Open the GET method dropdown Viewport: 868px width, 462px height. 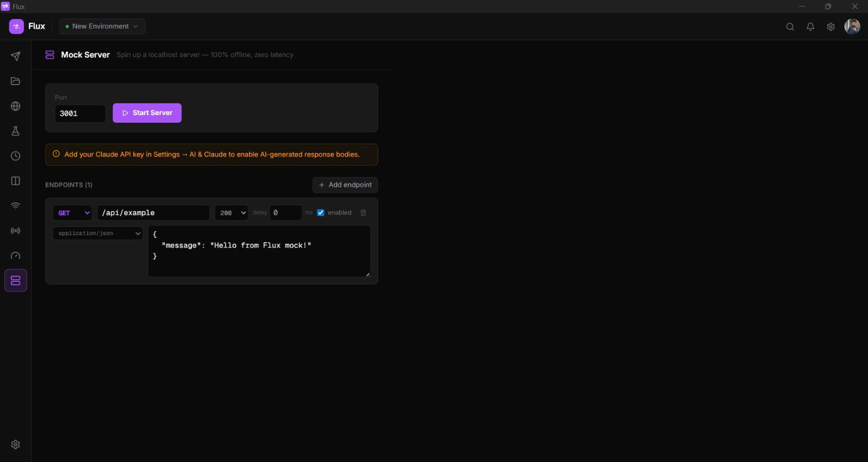click(x=73, y=213)
